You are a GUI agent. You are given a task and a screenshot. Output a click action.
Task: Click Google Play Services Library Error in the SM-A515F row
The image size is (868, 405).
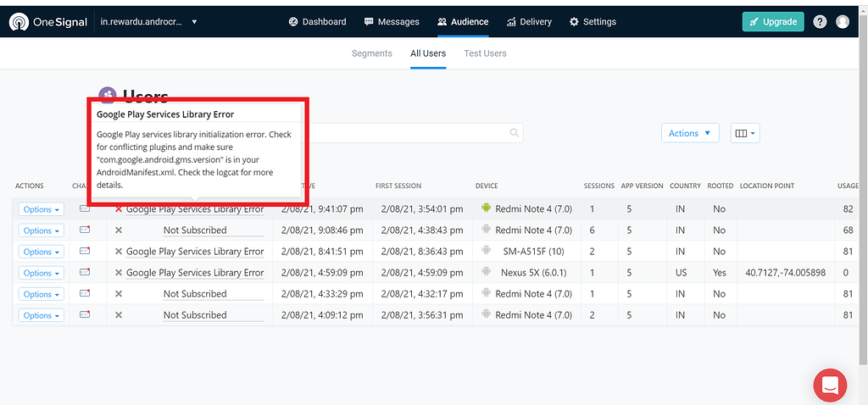click(x=195, y=251)
